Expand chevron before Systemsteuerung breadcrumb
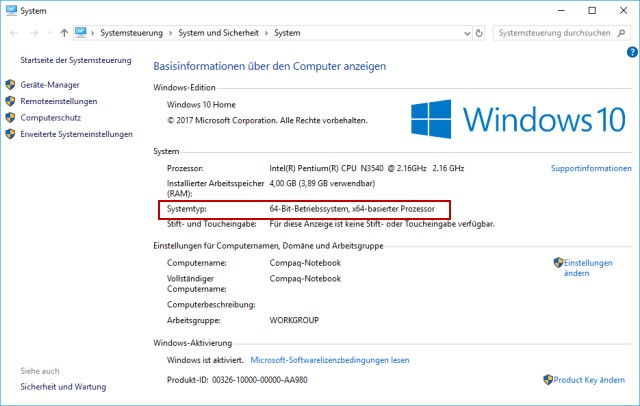640x406 pixels. click(93, 33)
